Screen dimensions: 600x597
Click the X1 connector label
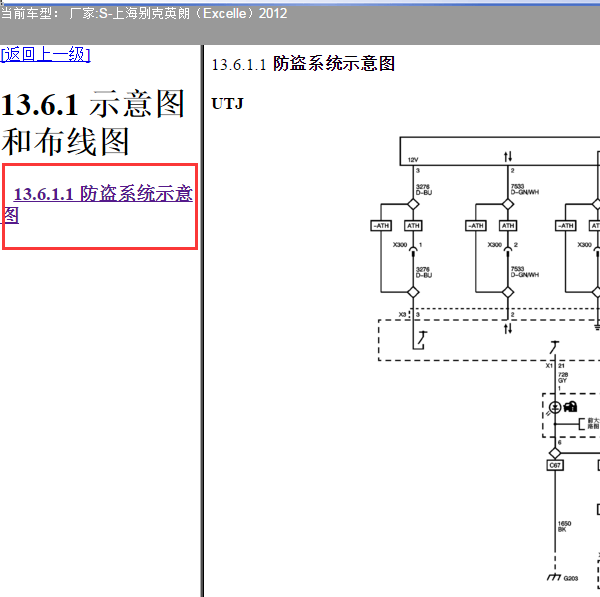pyautogui.click(x=549, y=366)
